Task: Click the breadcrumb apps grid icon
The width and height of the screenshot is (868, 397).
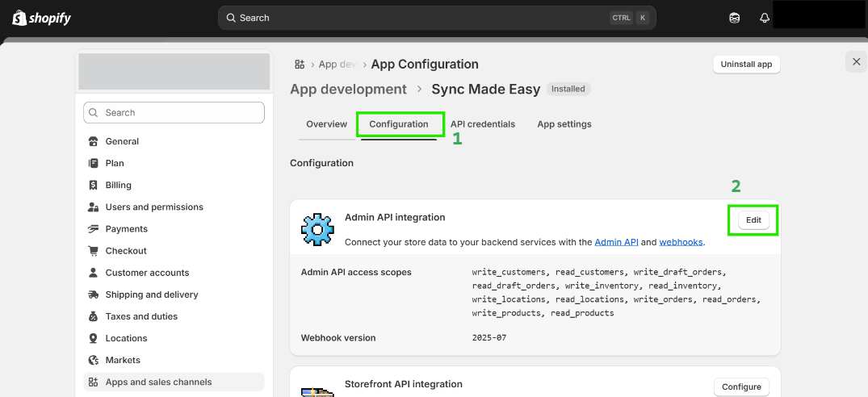Action: [300, 65]
